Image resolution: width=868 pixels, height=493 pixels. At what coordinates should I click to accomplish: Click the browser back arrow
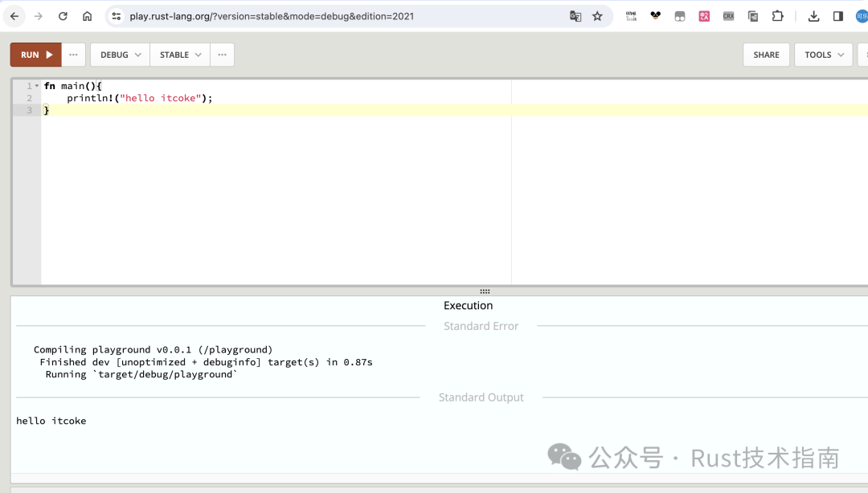point(14,16)
